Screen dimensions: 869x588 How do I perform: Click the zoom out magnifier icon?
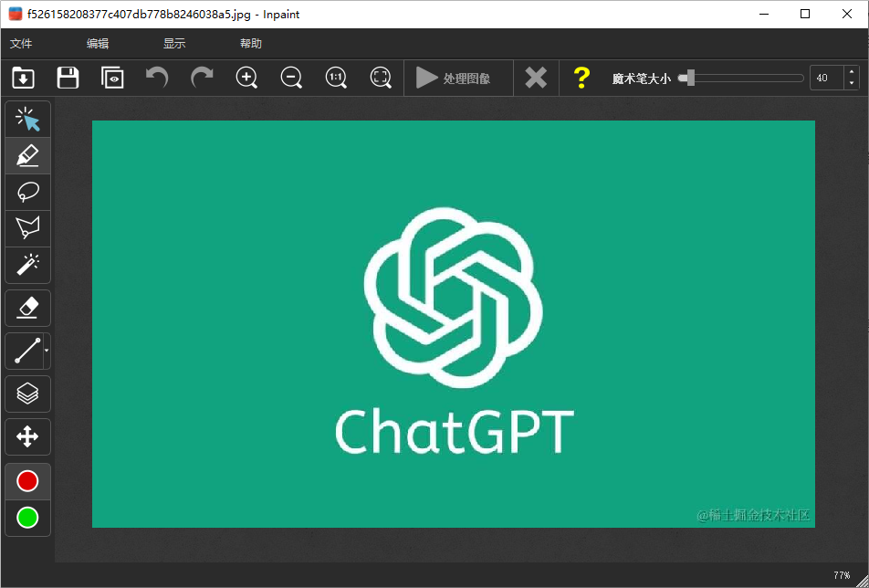(291, 79)
